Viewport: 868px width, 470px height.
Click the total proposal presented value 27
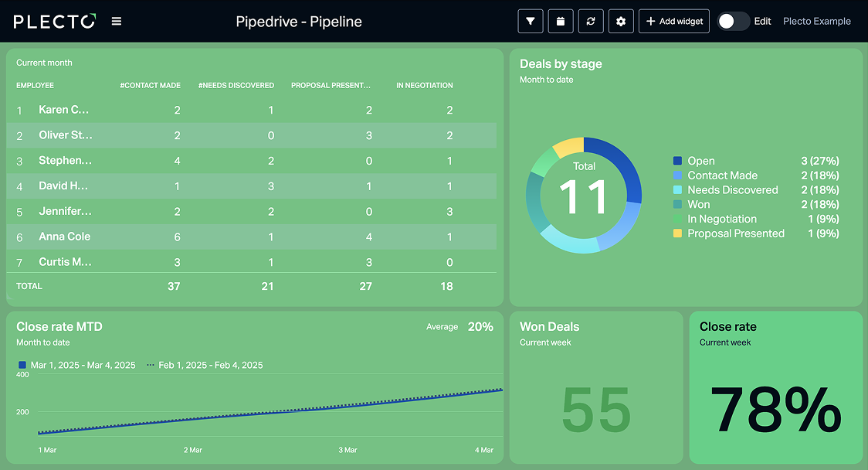click(365, 286)
